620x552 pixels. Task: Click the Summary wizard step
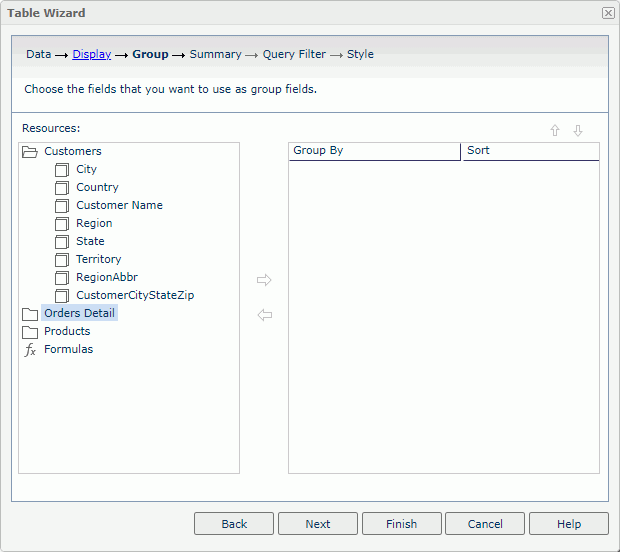[x=215, y=54]
